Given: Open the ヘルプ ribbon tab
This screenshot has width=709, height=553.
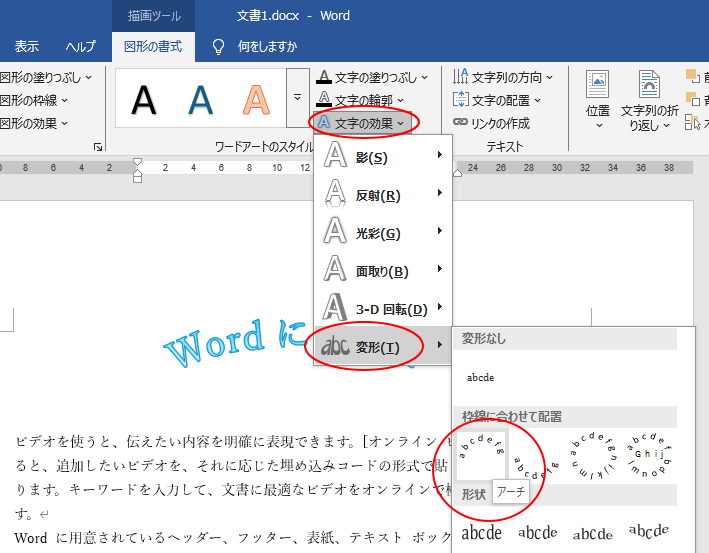Looking at the screenshot, I should 80,46.
